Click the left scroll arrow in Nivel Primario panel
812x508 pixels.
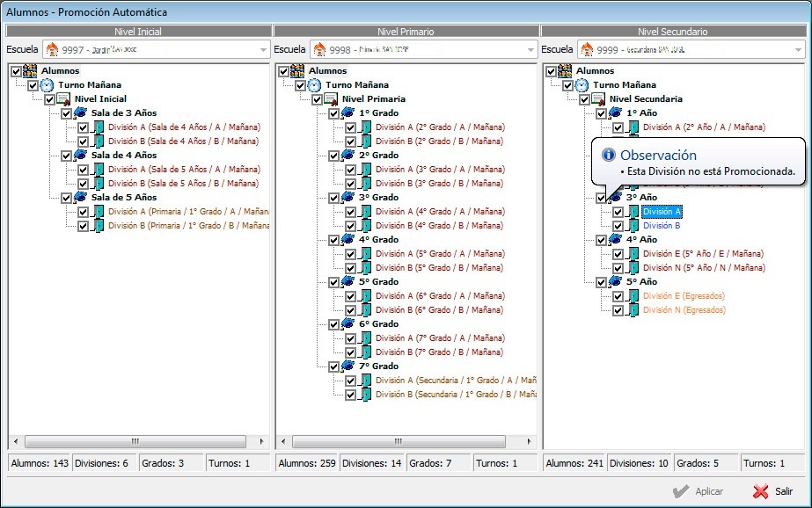282,441
